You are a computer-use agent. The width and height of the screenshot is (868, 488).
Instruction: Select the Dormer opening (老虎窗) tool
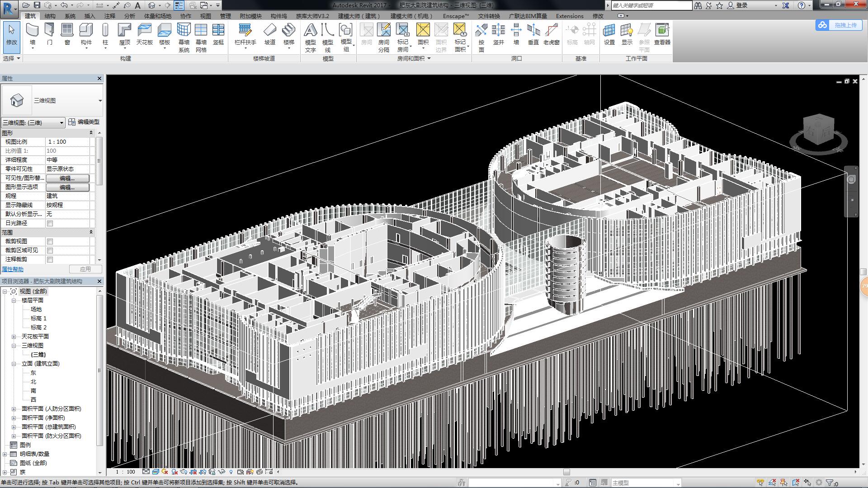(551, 35)
